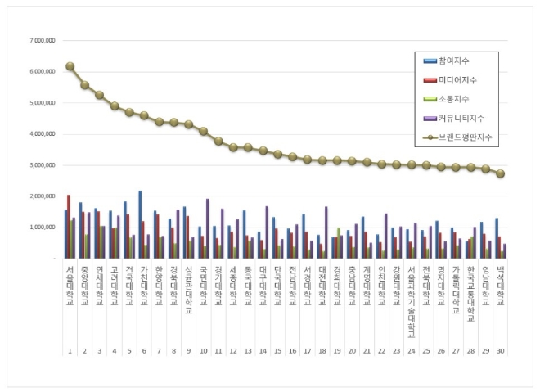Click the 동국대학교 axis label
540x392 pixels.
pos(248,286)
